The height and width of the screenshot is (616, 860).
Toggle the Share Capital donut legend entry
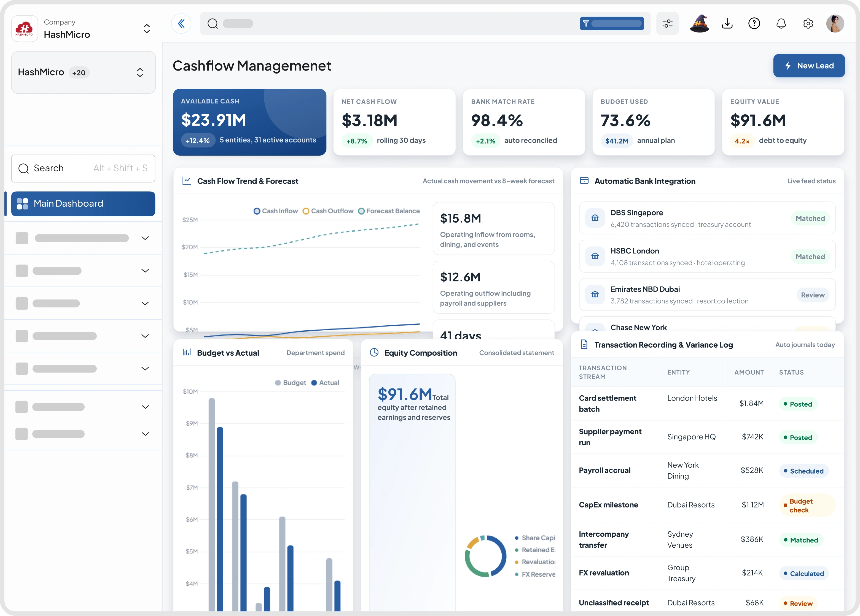535,538
